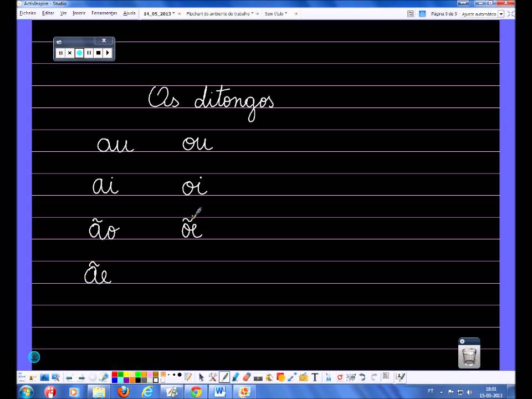Image resolution: width=532 pixels, height=399 pixels.
Task: Select the Text tool
Action: click(315, 377)
